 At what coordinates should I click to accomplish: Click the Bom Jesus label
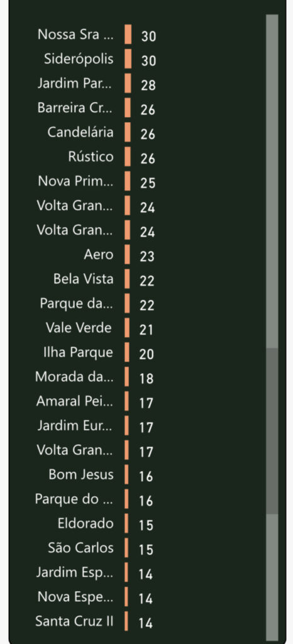[x=81, y=474]
